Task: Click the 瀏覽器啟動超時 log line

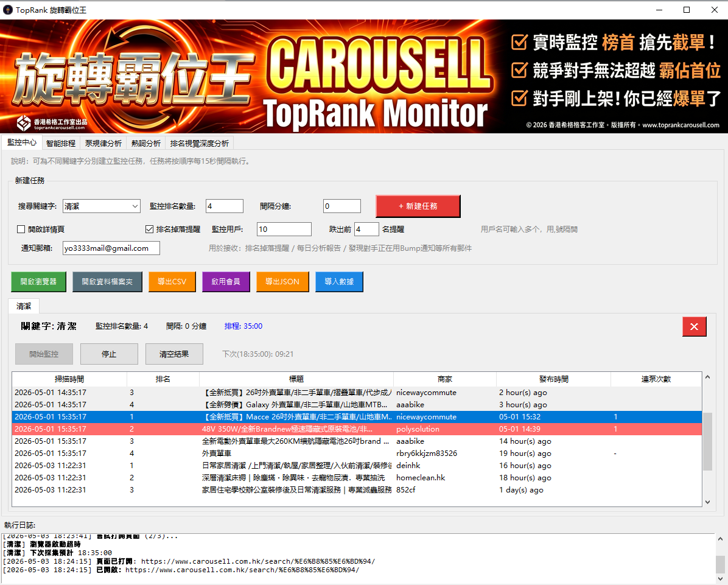Action: tap(42, 544)
